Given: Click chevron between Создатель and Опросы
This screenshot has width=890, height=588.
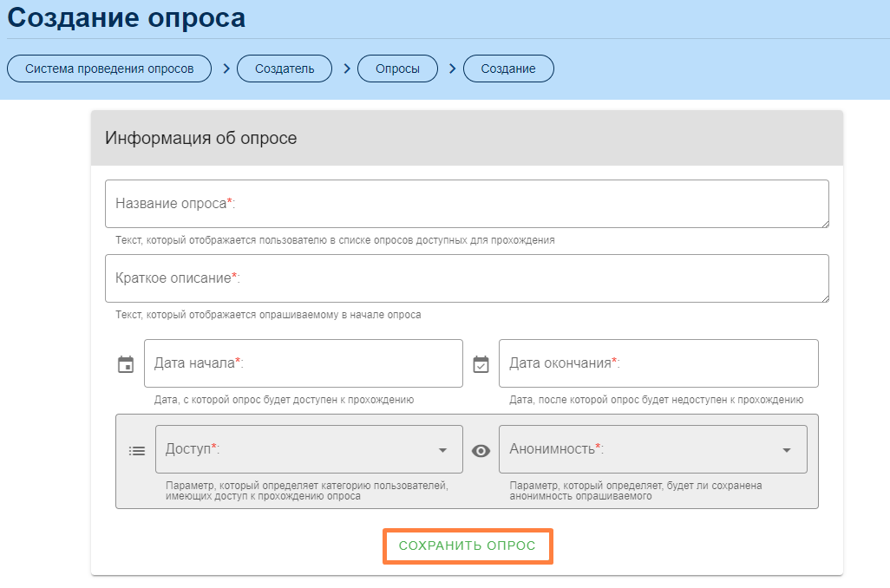Looking at the screenshot, I should (347, 69).
